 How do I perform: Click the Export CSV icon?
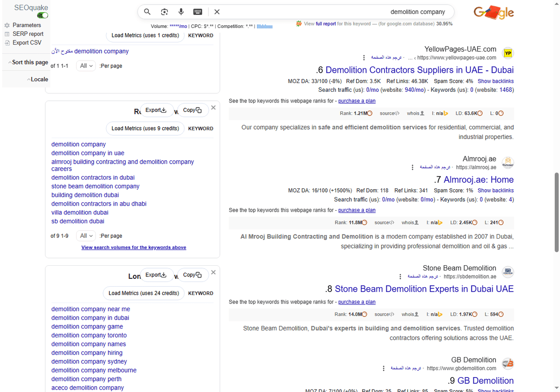point(7,42)
